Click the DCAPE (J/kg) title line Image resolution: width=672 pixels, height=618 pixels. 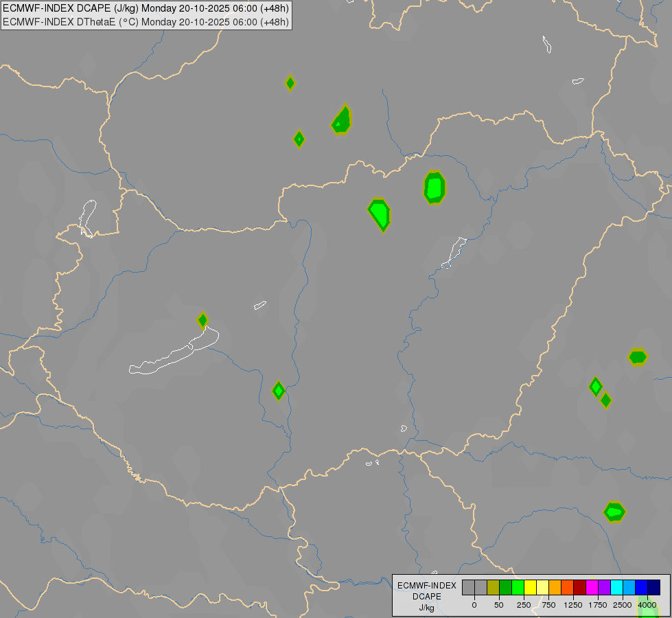tap(146, 8)
